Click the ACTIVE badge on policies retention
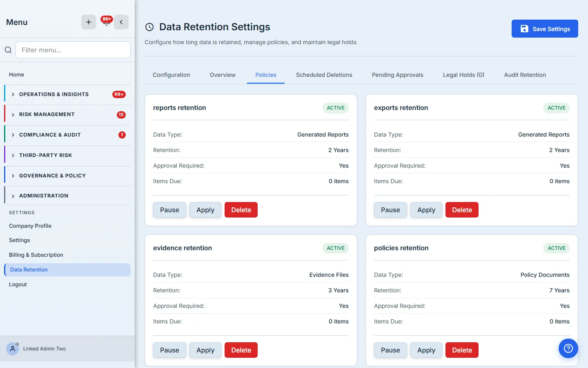 [557, 248]
